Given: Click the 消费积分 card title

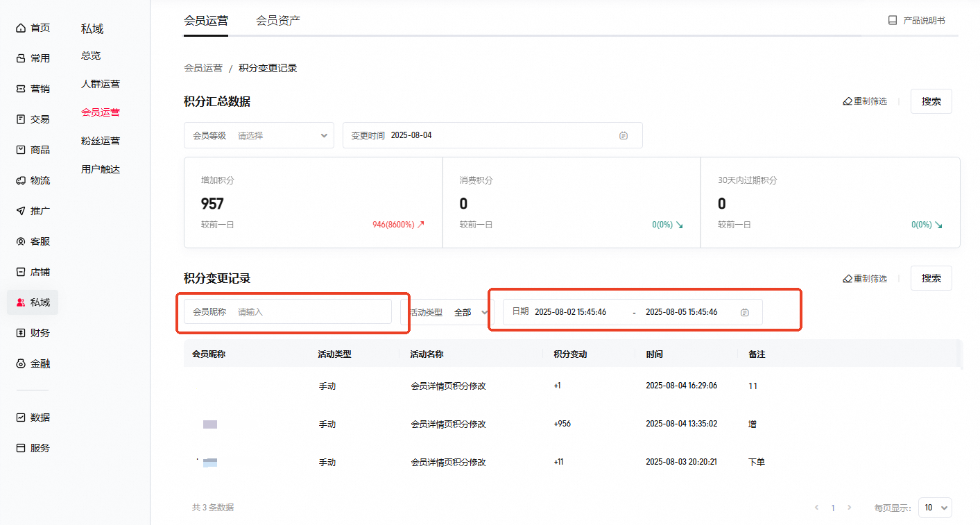Looking at the screenshot, I should tap(476, 180).
